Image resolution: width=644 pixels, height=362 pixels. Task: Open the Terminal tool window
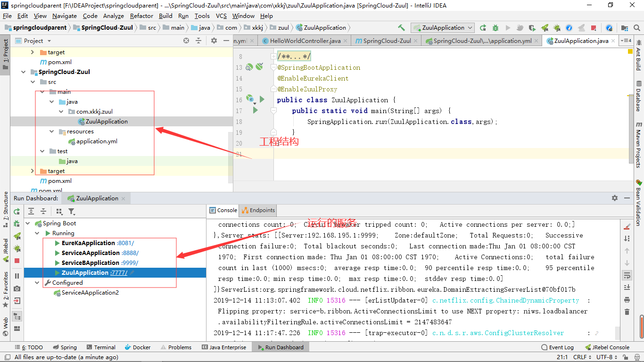click(x=100, y=347)
